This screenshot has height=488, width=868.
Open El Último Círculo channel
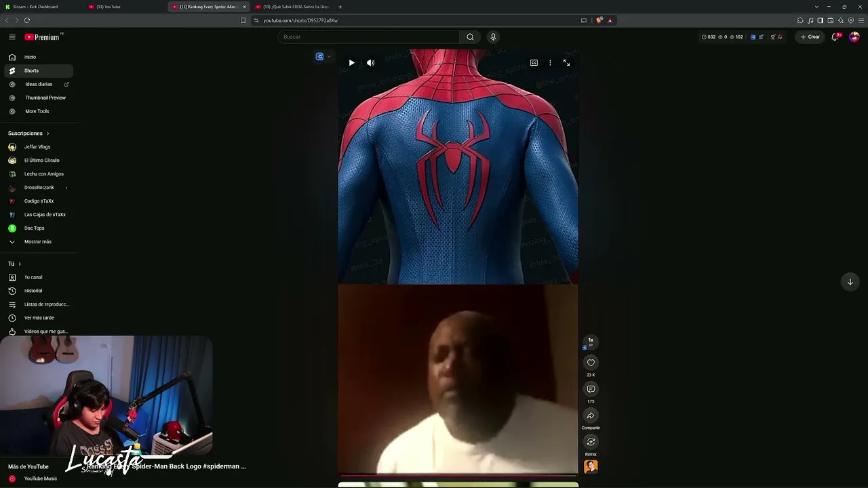(39, 161)
